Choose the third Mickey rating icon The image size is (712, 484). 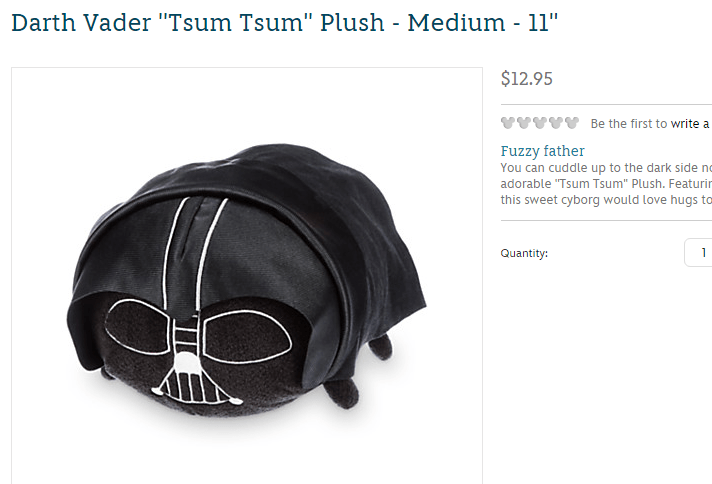539,123
